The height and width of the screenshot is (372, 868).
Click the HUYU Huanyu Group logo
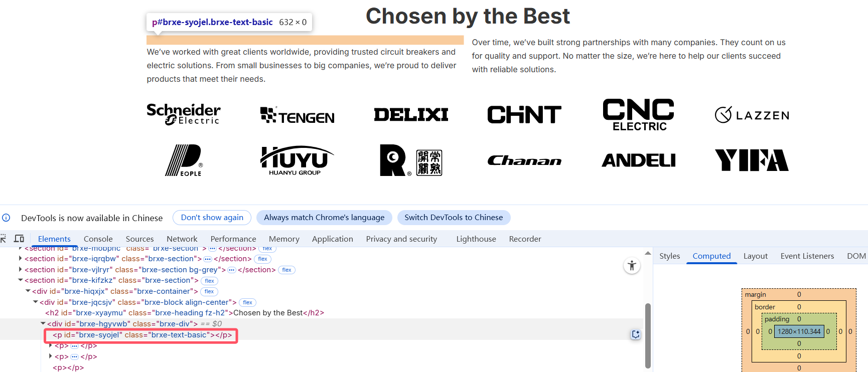tap(297, 160)
